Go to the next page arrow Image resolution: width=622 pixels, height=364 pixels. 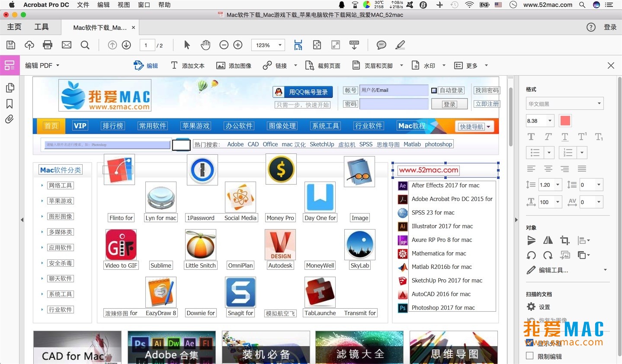pos(126,45)
